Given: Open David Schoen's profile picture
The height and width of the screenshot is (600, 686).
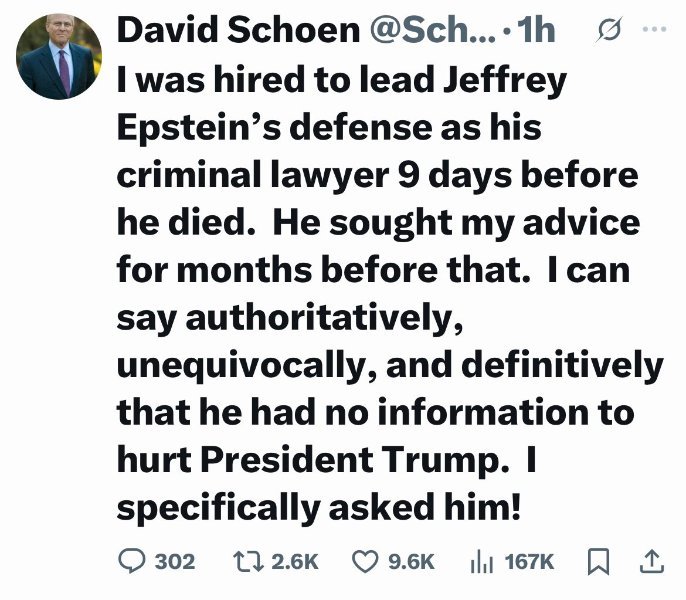Looking at the screenshot, I should (x=59, y=57).
